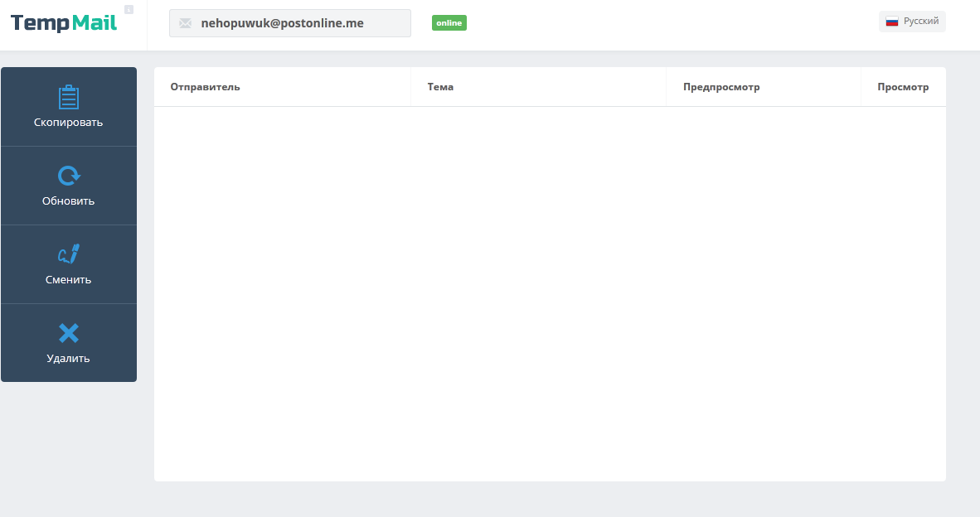Screen dimensions: 980x517
Task: Click the empty inbox message area
Action: [x=550, y=290]
